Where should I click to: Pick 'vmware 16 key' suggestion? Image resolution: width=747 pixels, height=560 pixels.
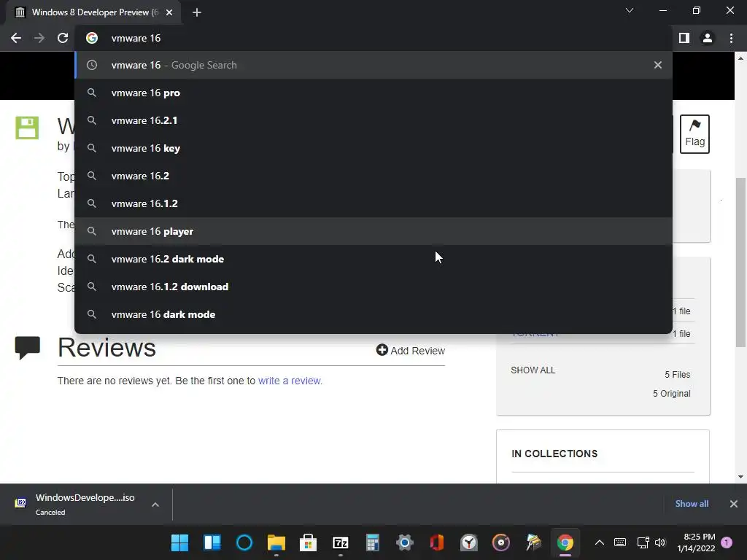373,148
